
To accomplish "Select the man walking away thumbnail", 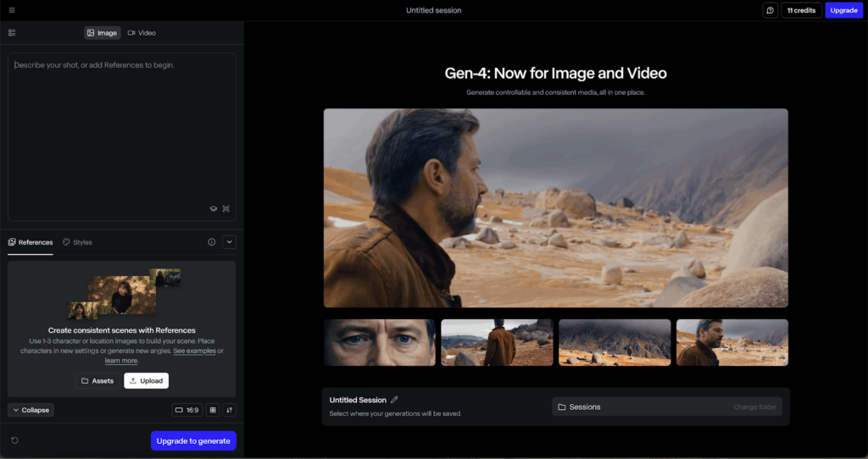I will pyautogui.click(x=497, y=342).
